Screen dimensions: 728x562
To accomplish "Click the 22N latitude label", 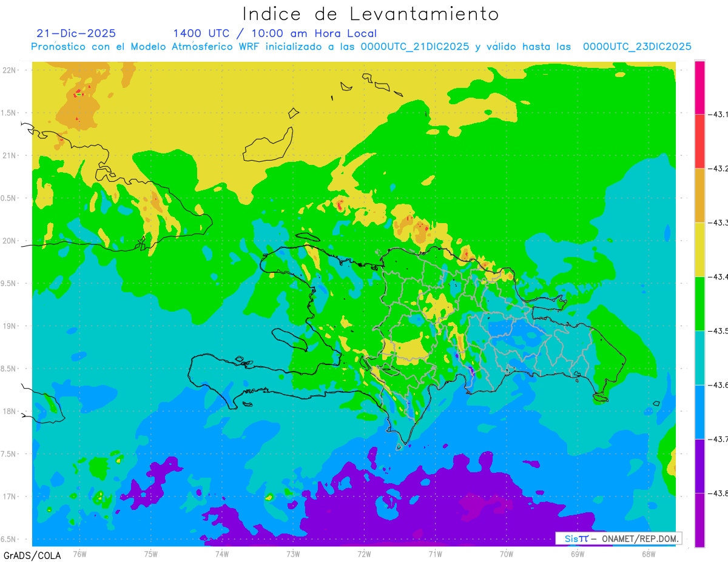I will pyautogui.click(x=10, y=70).
